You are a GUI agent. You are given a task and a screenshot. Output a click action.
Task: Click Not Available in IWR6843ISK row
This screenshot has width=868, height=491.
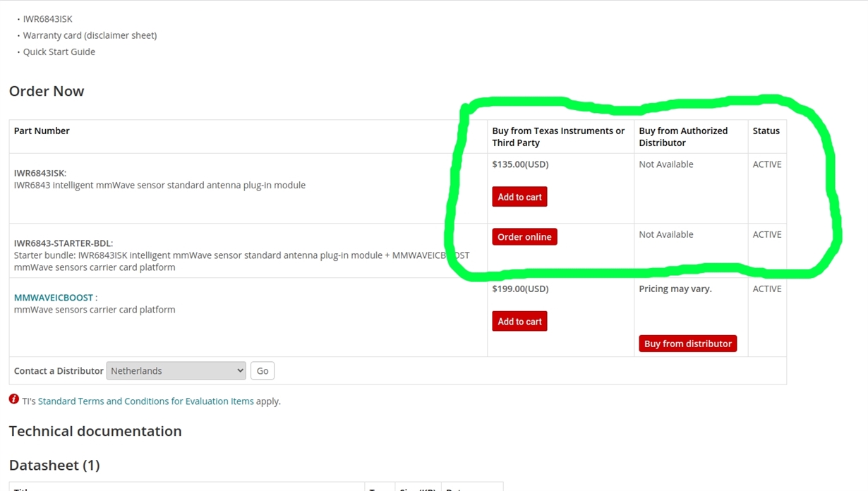click(666, 164)
